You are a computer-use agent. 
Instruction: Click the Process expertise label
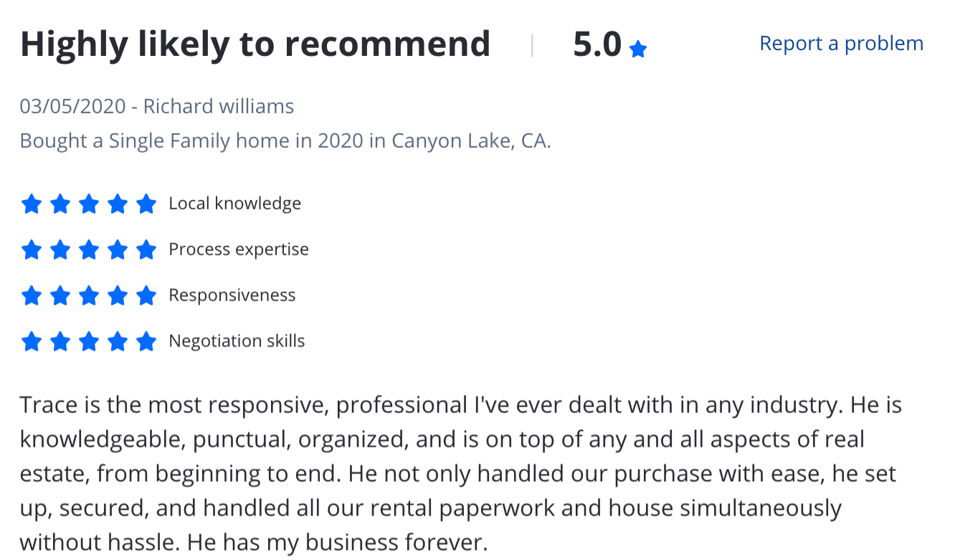(x=239, y=250)
